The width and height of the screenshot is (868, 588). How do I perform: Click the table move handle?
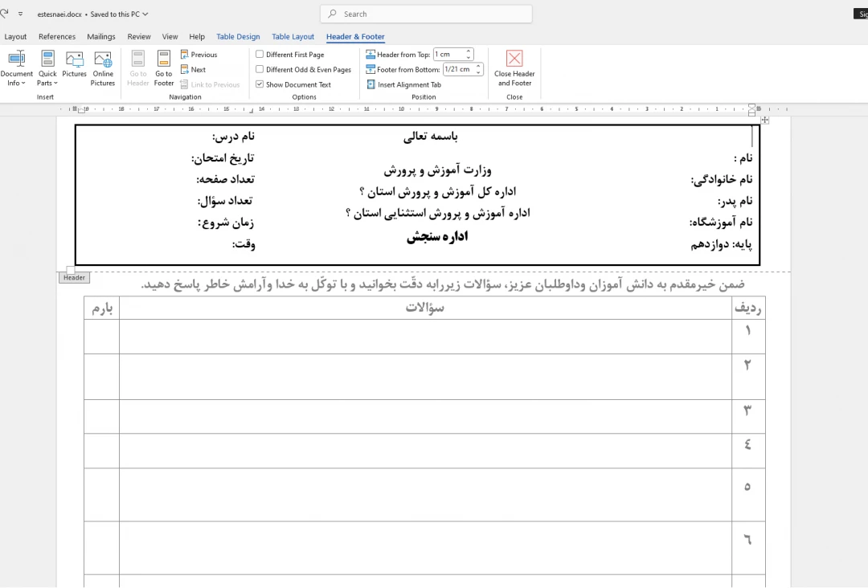pos(764,120)
